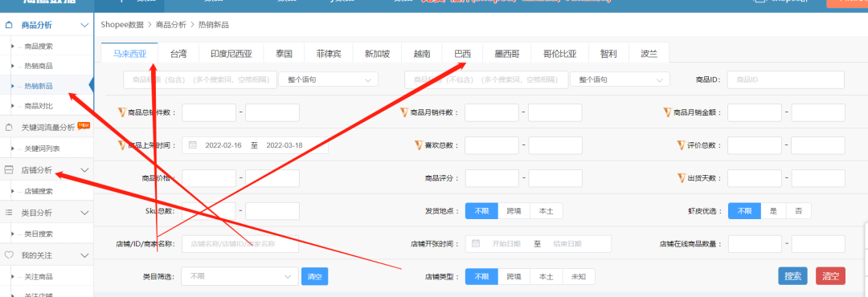Open 关键词流量分析 section
Image resolution: width=868 pixels, height=297 pixels.
(47, 127)
